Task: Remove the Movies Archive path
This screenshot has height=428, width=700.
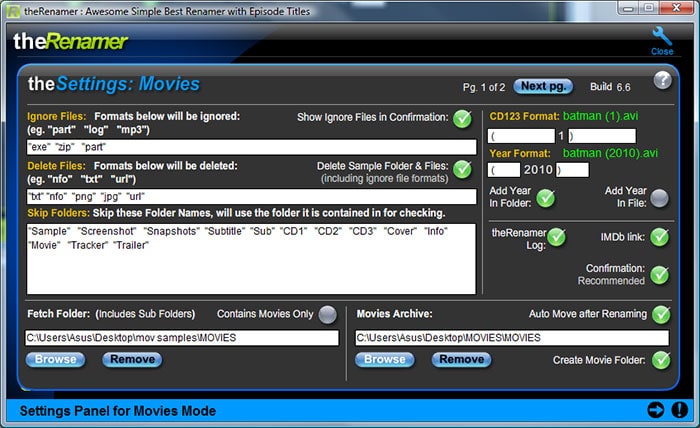Action: click(462, 359)
